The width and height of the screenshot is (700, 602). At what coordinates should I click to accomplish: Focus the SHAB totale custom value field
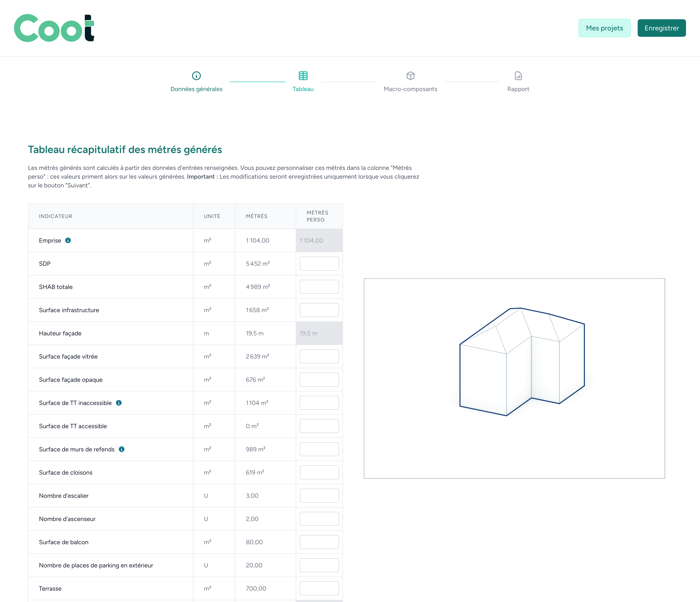click(x=319, y=287)
